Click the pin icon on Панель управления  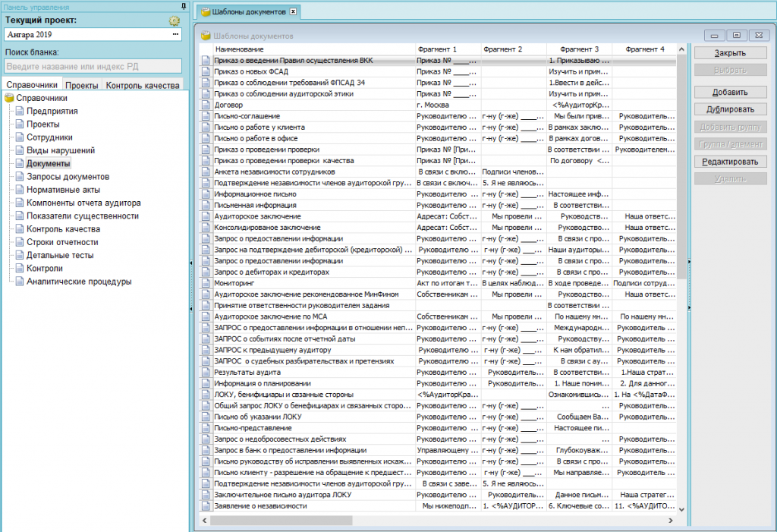point(184,6)
